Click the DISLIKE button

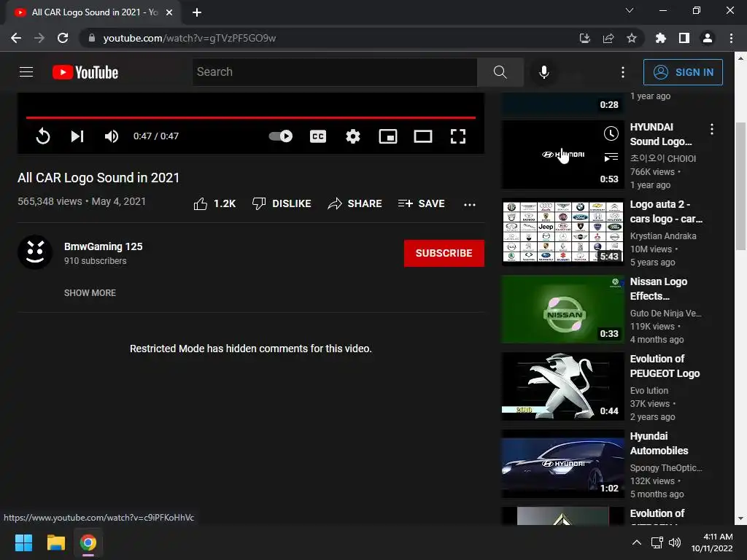pos(282,204)
